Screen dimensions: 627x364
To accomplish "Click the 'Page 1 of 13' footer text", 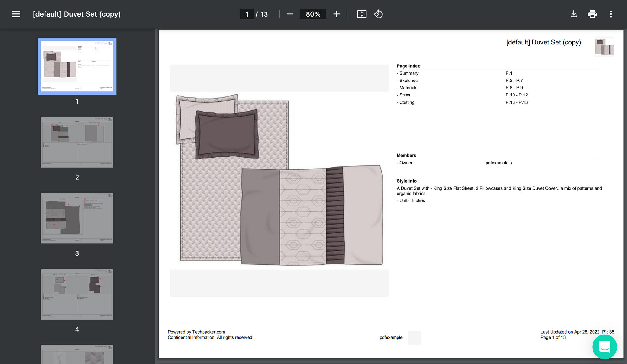I will click(553, 337).
